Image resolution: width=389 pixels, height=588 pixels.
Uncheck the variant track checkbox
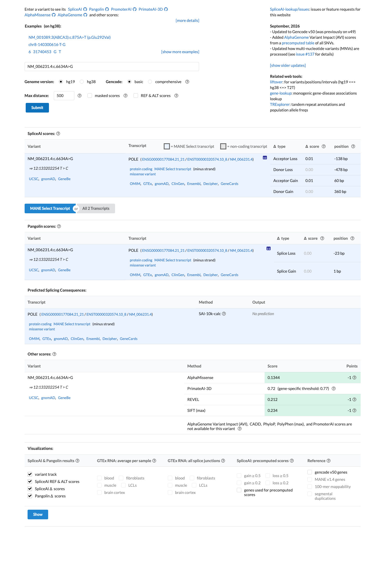[30, 474]
